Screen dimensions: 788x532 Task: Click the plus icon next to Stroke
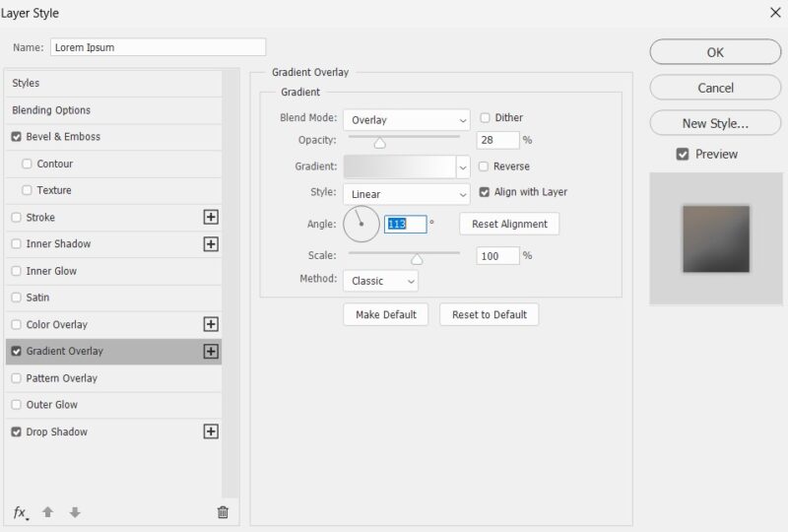coord(211,217)
